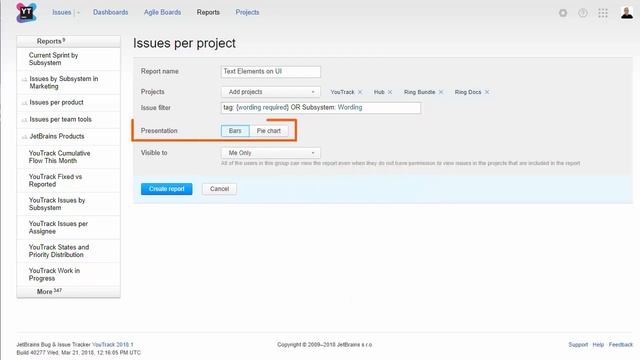This screenshot has height=360, width=640.
Task: Remove the Ring Docs project tag
Action: point(487,92)
